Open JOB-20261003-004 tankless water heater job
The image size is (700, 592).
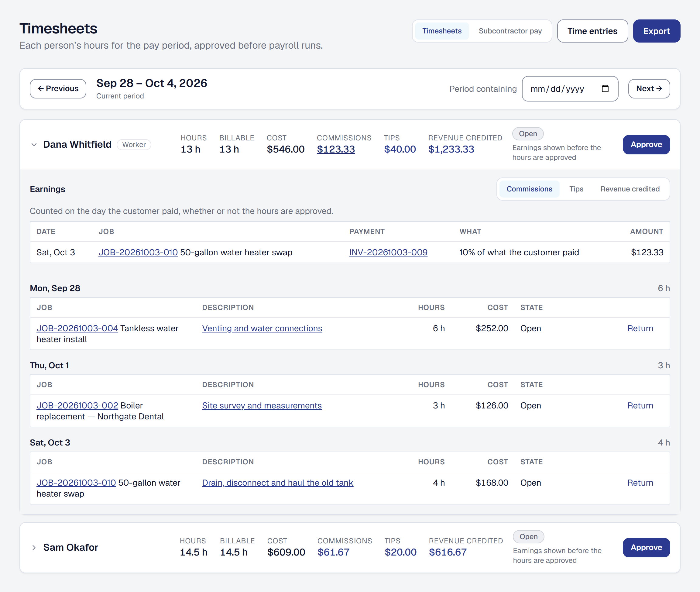77,328
